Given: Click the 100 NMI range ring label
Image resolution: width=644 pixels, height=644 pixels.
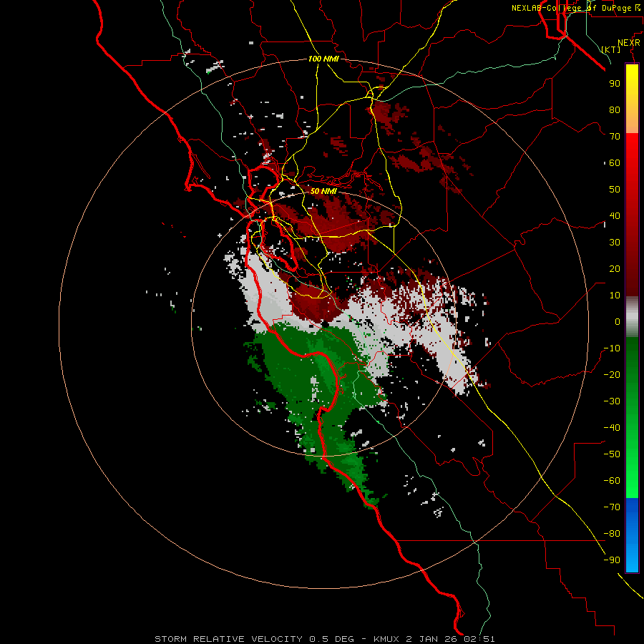Looking at the screenshot, I should [x=323, y=59].
